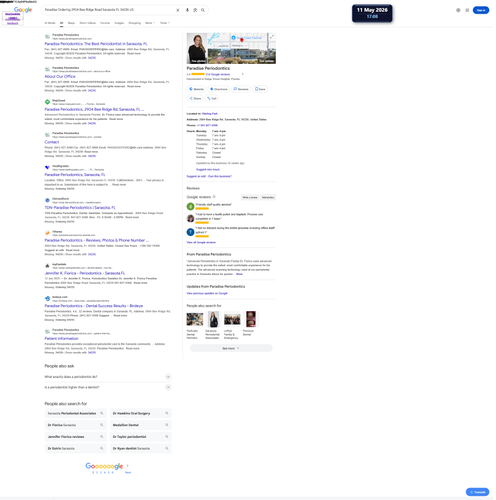
Task: Open the Google apps grid icon
Action: pyautogui.click(x=467, y=10)
